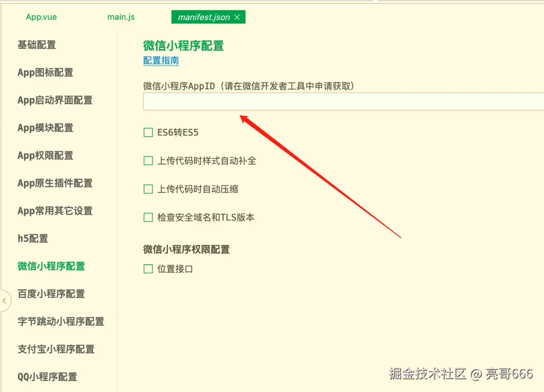Select the manifest.json tab
The width and height of the screenshot is (544, 392).
click(208, 17)
